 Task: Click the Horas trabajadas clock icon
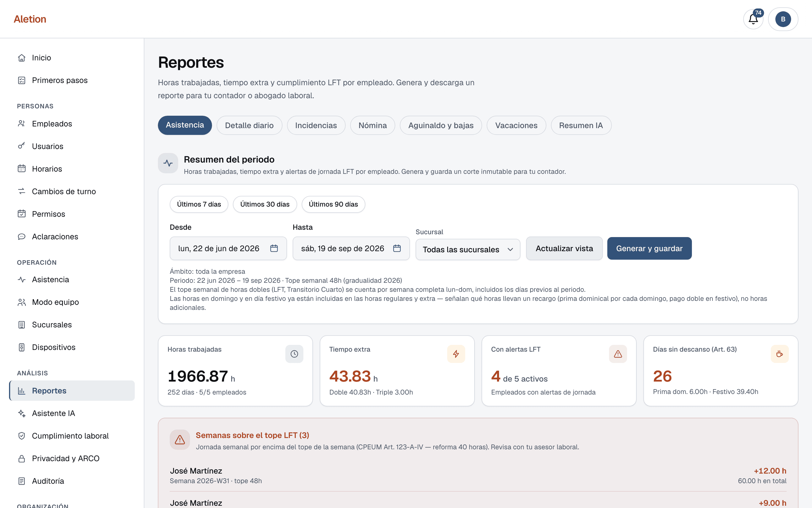click(294, 354)
